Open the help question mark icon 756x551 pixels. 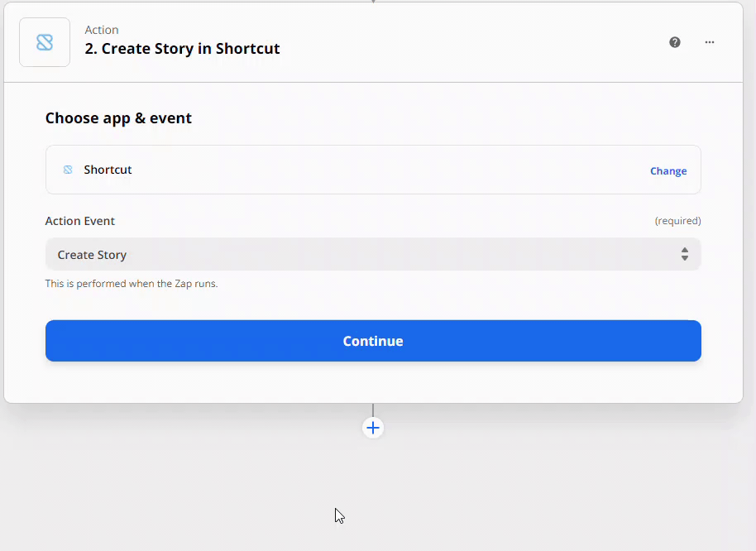pyautogui.click(x=674, y=42)
